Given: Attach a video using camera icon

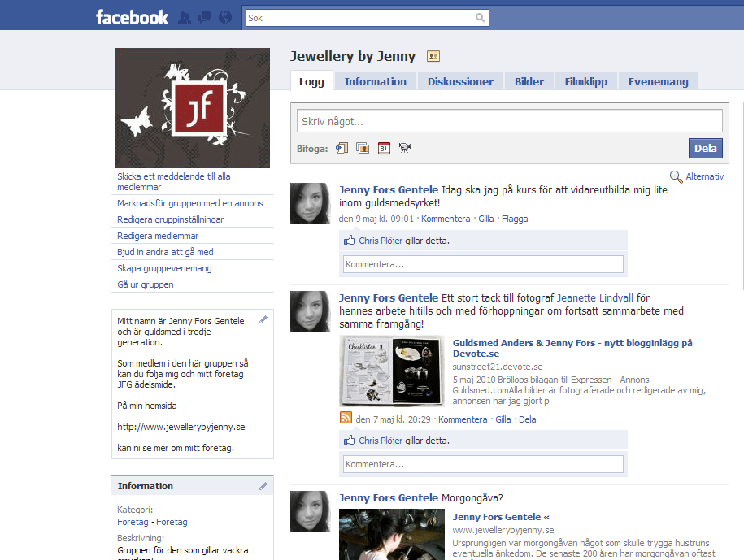Looking at the screenshot, I should click(x=405, y=148).
